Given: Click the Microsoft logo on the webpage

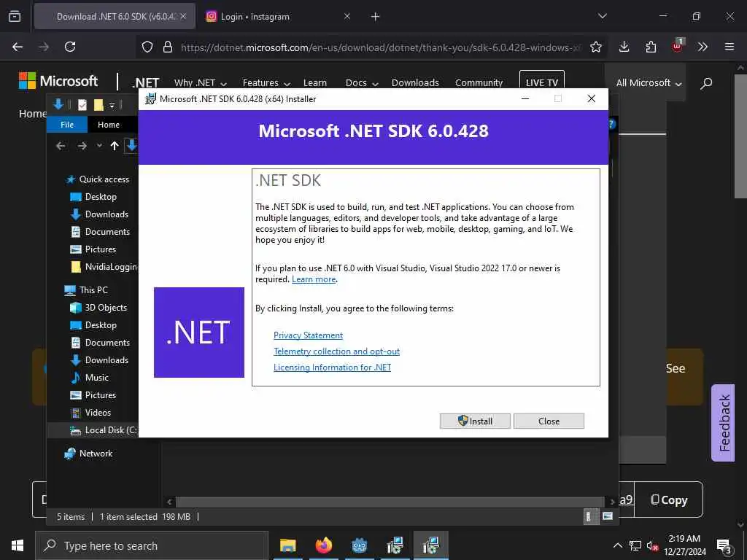Looking at the screenshot, I should (x=58, y=81).
